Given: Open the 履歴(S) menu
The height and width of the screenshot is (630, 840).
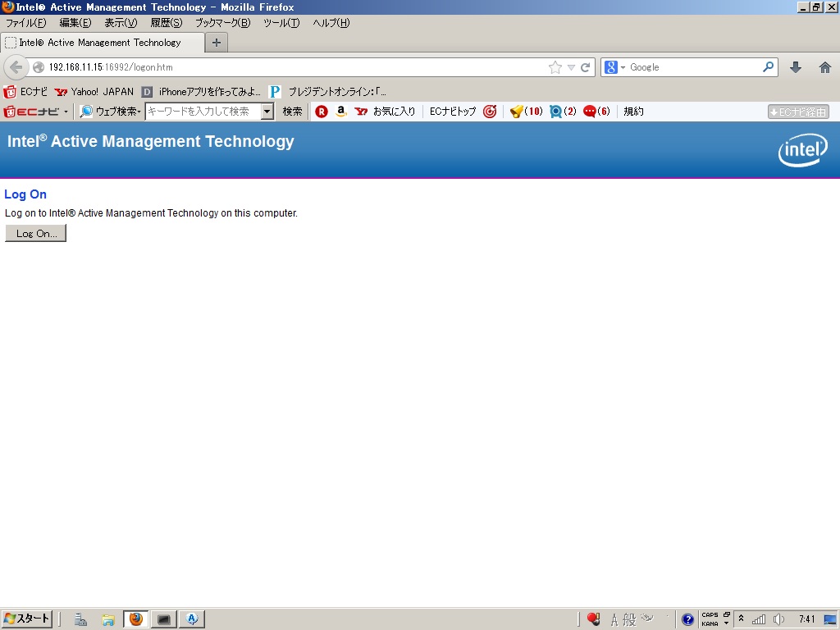Looking at the screenshot, I should point(166,23).
